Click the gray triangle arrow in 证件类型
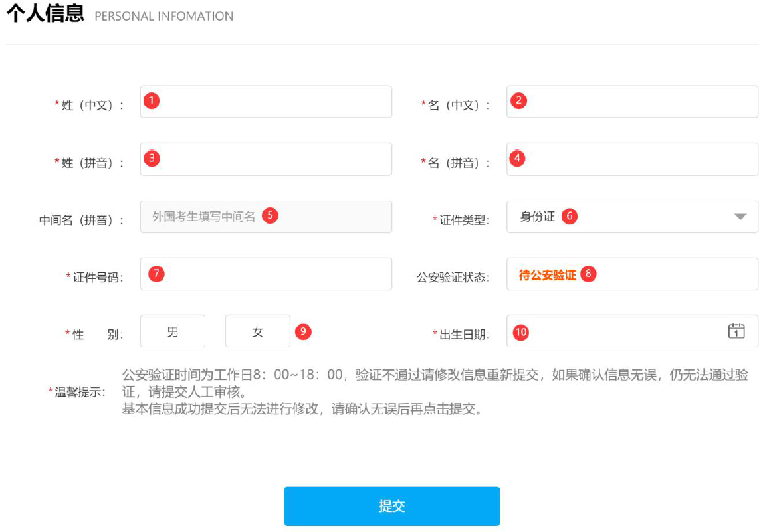This screenshot has height=532, width=759. point(740,217)
